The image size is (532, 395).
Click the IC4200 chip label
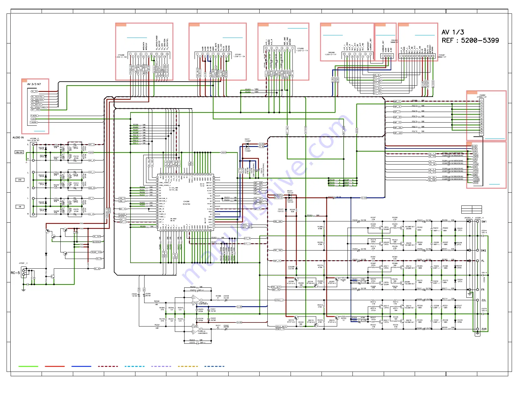[186, 201]
